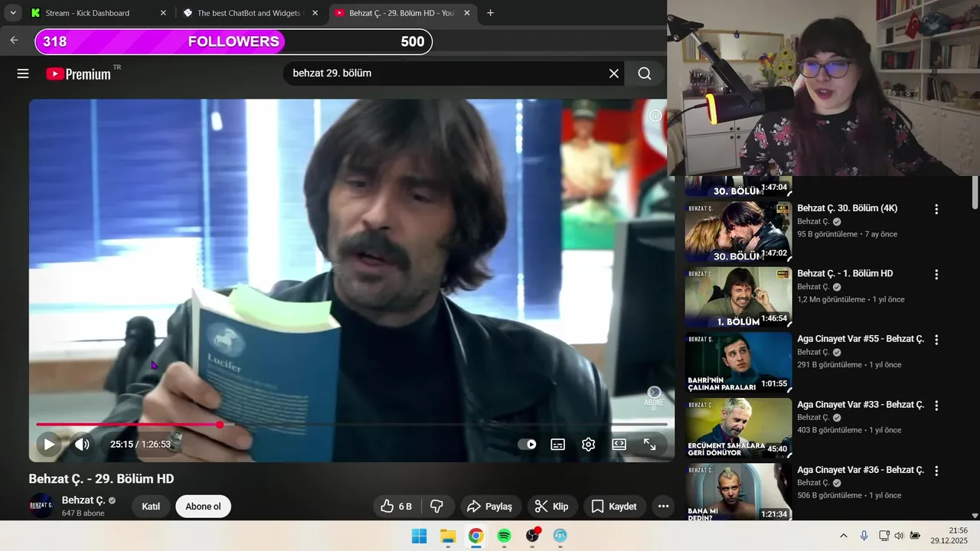The width and height of the screenshot is (980, 551).
Task: Open options menu for Aga Cinayet Var #55
Action: pyautogui.click(x=936, y=340)
